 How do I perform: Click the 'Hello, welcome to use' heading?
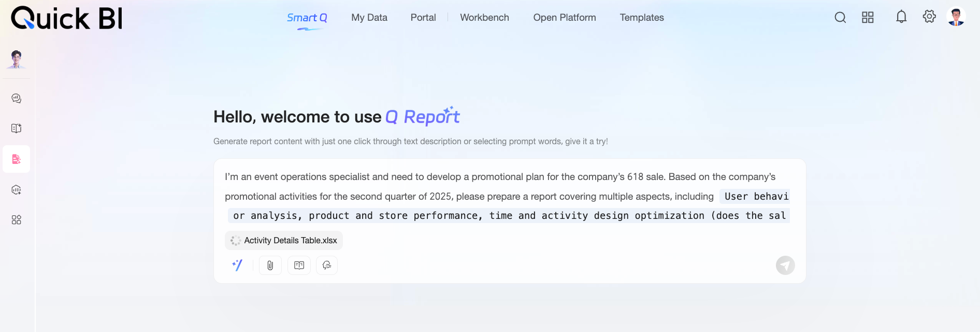point(297,117)
